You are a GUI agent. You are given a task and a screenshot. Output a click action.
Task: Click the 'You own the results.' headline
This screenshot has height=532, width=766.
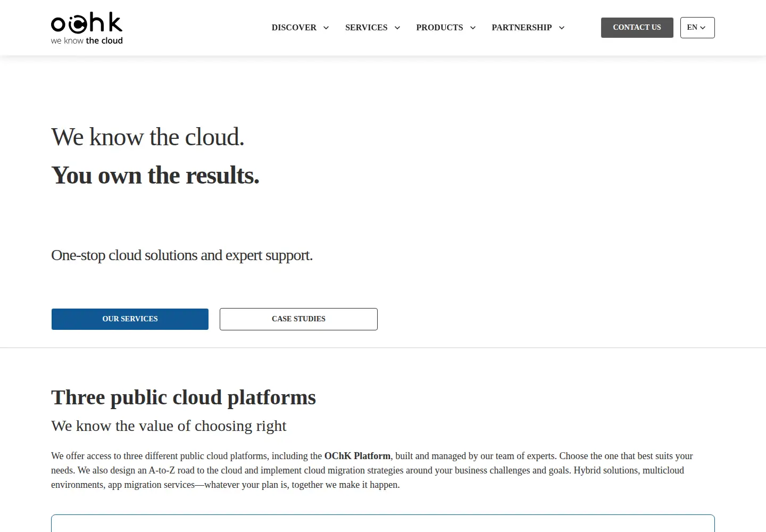[x=155, y=176]
